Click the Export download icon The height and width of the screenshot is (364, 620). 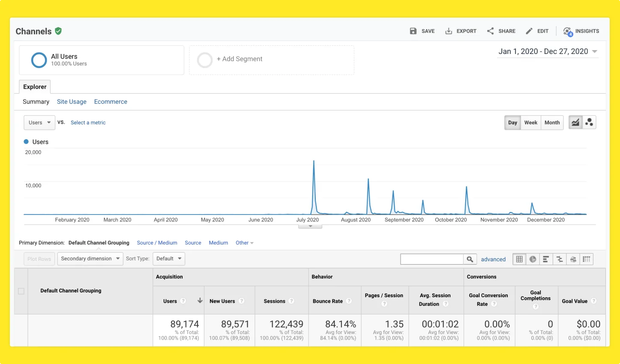tap(449, 31)
